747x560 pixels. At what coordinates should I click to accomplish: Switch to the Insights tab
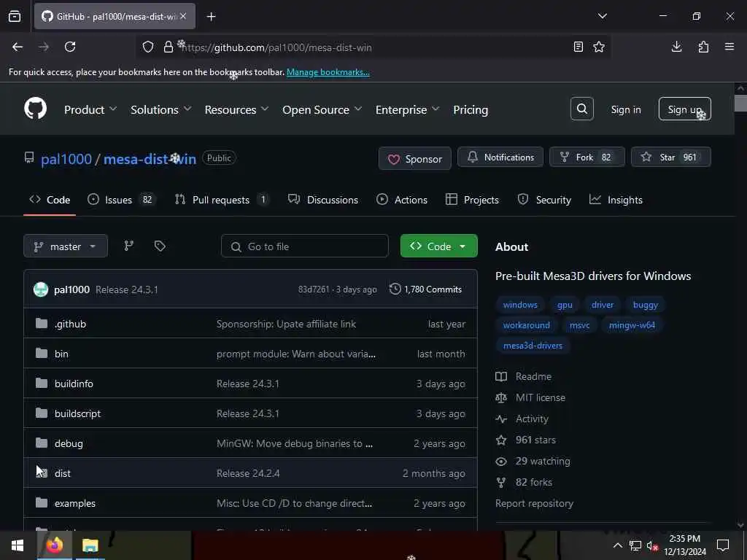pos(616,200)
